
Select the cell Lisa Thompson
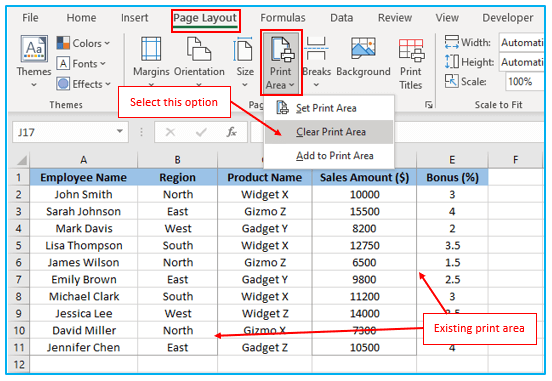pyautogui.click(x=83, y=245)
